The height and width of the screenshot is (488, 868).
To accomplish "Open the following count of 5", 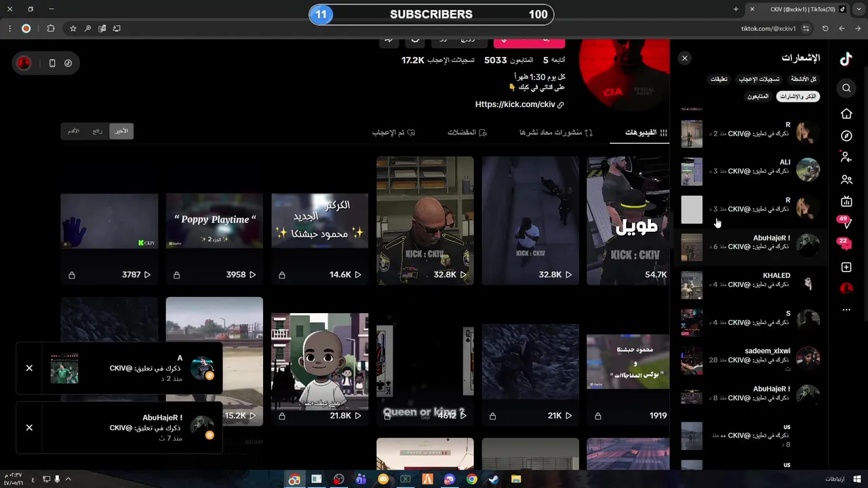I will (x=554, y=60).
